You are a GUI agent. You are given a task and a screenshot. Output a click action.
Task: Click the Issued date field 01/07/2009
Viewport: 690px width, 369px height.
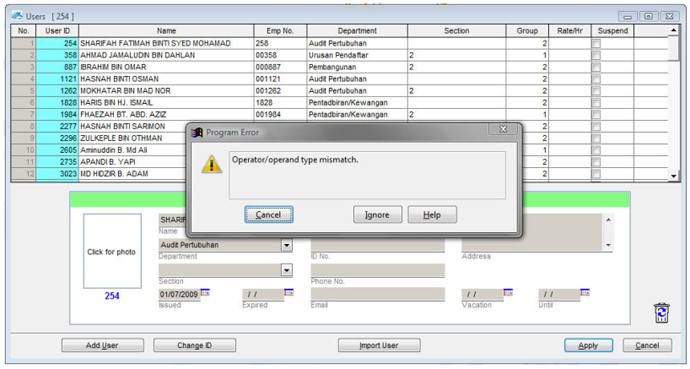[179, 294]
